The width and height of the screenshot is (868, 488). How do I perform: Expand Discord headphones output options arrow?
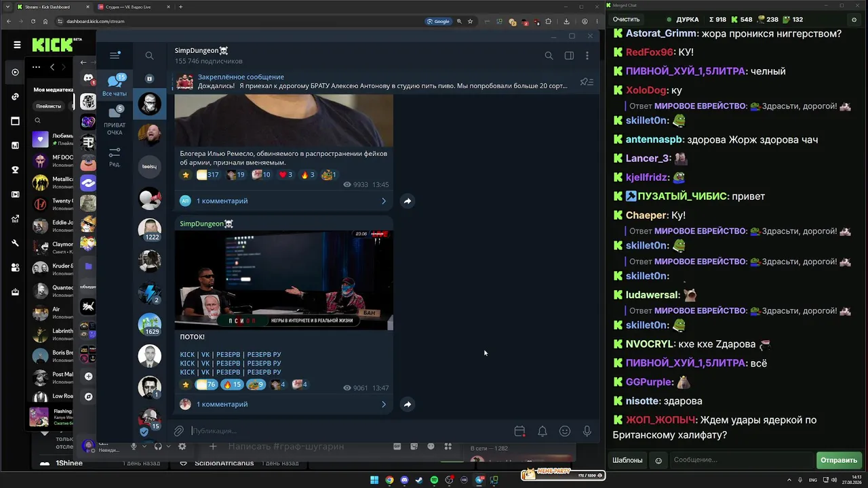click(168, 447)
